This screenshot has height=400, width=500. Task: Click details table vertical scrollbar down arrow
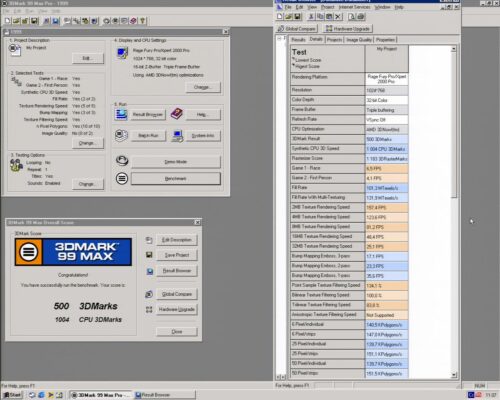click(x=454, y=375)
